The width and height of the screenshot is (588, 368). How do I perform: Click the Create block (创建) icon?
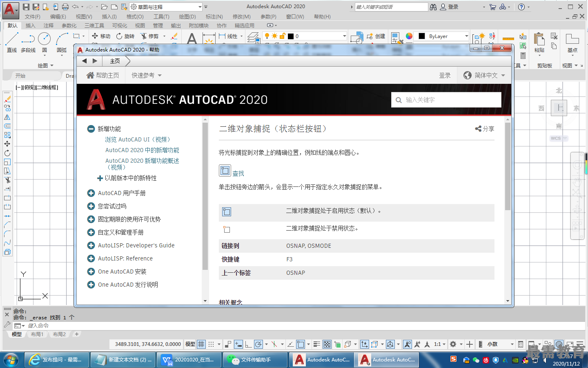pyautogui.click(x=376, y=36)
